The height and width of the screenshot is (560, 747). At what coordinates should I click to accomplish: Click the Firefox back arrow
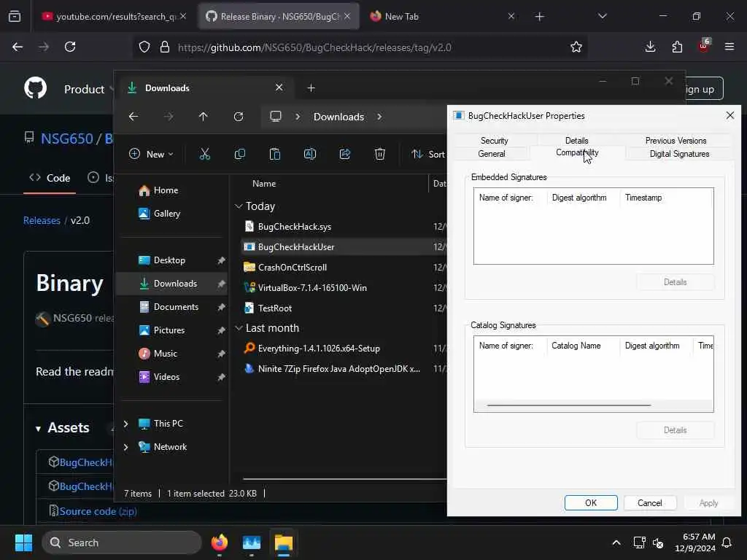18,47
